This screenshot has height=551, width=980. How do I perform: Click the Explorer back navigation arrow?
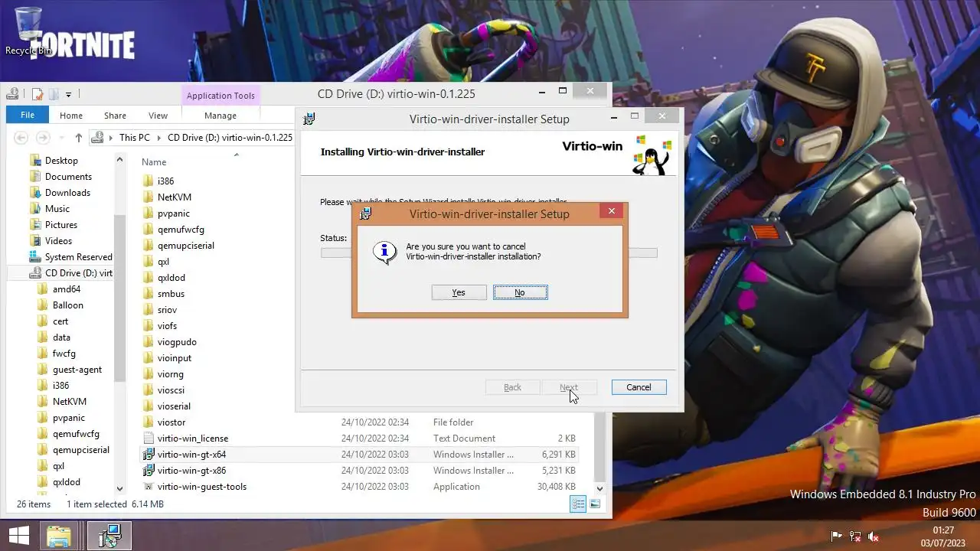[x=21, y=138]
